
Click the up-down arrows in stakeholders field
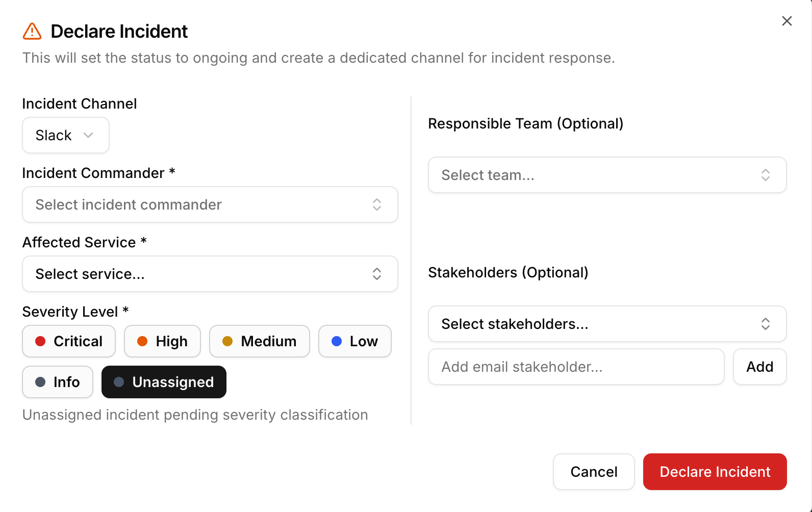tap(765, 324)
